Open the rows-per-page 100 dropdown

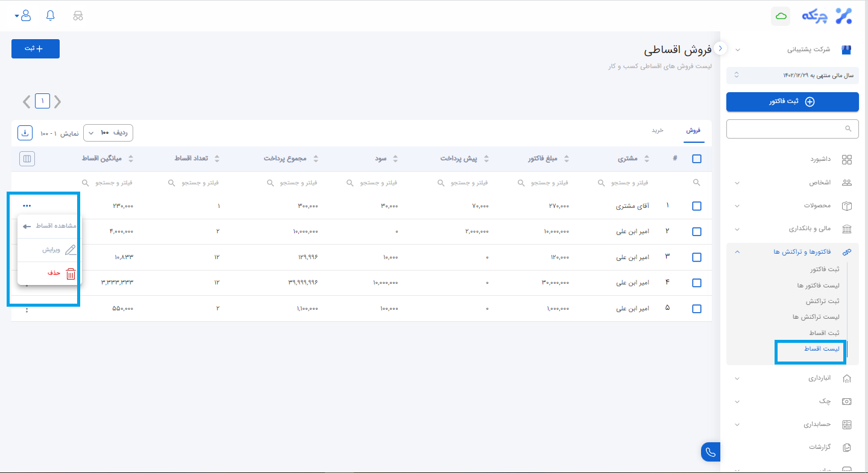click(108, 133)
